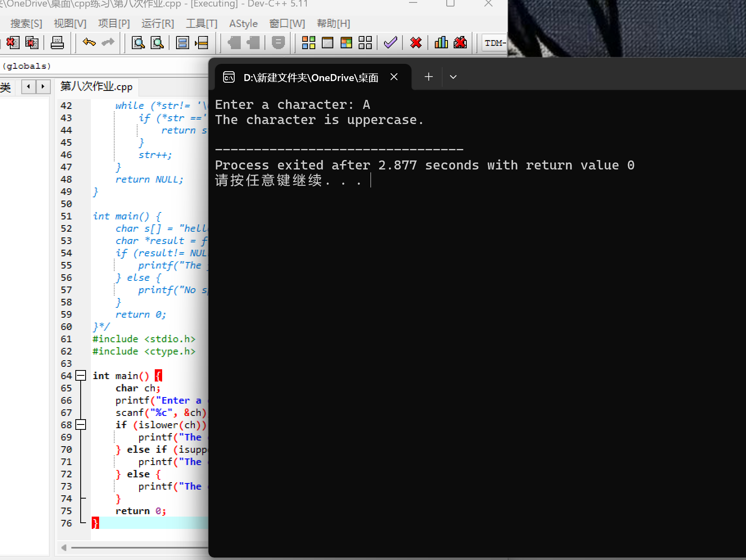
Task: Click line number 51 in the gutter
Action: tap(66, 216)
